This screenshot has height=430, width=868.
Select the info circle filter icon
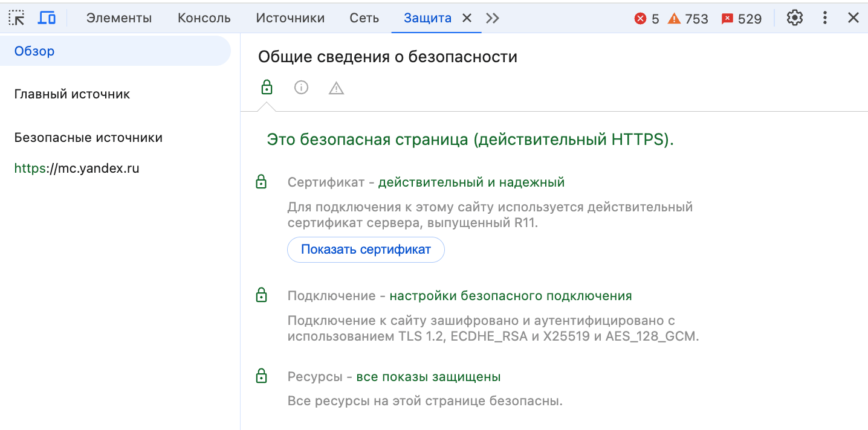pyautogui.click(x=302, y=88)
